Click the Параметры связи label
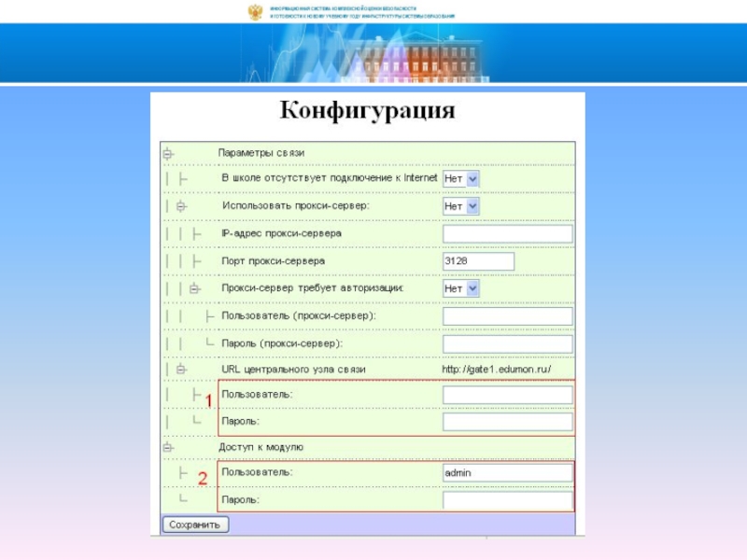Image resolution: width=747 pixels, height=560 pixels. pos(261,153)
